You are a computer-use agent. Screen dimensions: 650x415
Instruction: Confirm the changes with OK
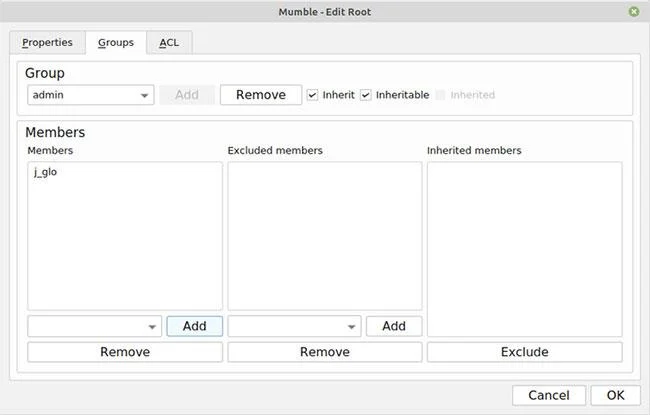pos(615,396)
